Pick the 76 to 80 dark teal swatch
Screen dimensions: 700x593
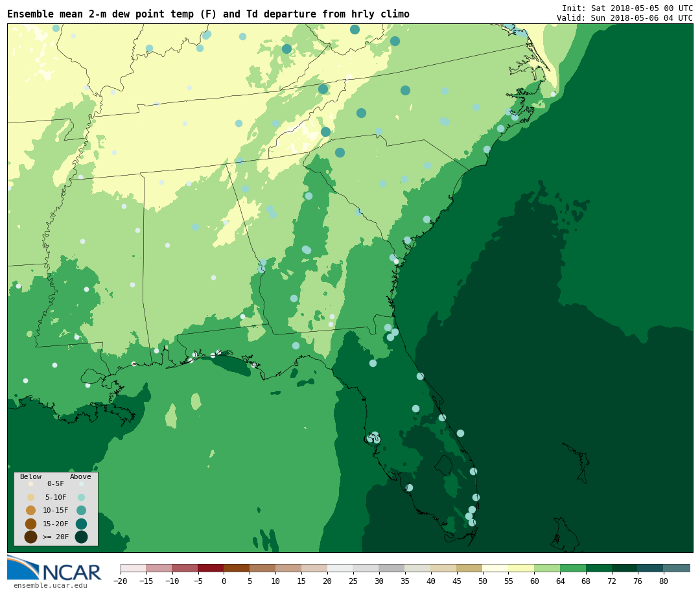[x=651, y=568]
